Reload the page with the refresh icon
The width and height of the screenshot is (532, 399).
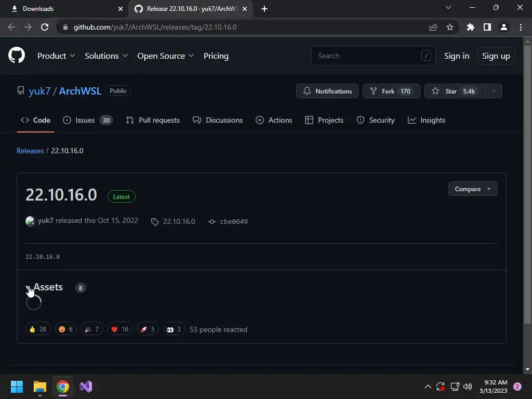pyautogui.click(x=45, y=27)
